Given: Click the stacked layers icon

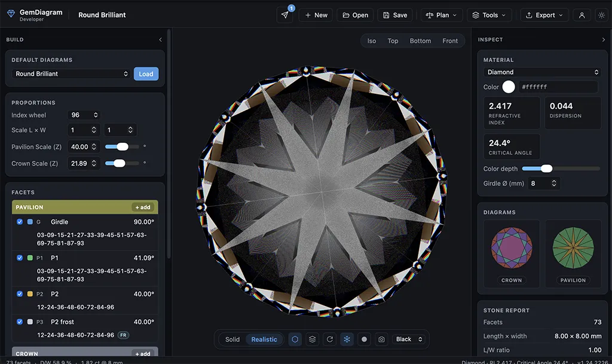Looking at the screenshot, I should (312, 339).
